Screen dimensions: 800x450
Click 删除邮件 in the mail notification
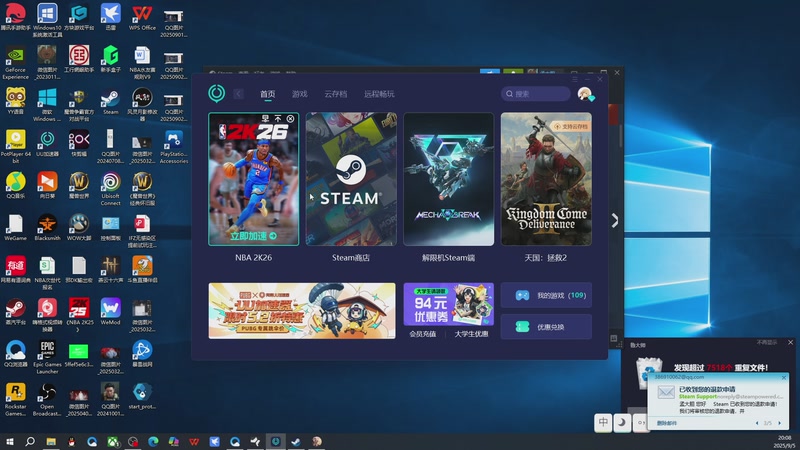tap(666, 423)
